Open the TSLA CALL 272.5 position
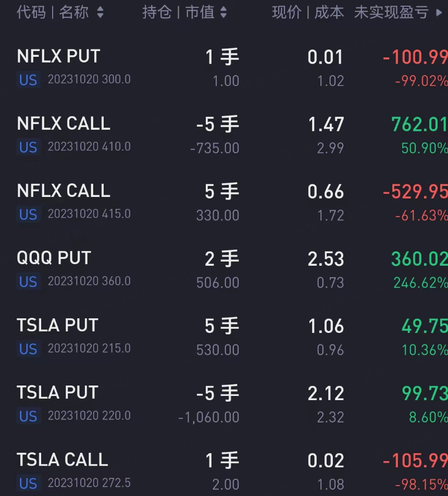 click(63, 460)
